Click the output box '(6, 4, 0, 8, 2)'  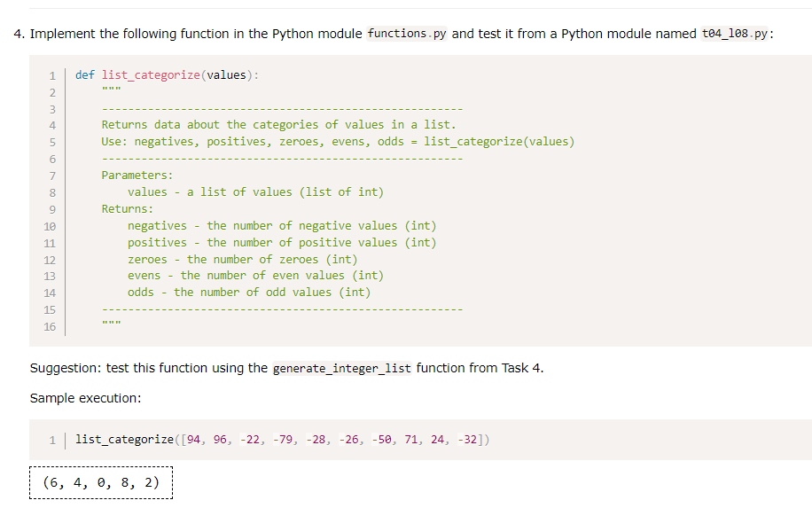[x=101, y=482]
